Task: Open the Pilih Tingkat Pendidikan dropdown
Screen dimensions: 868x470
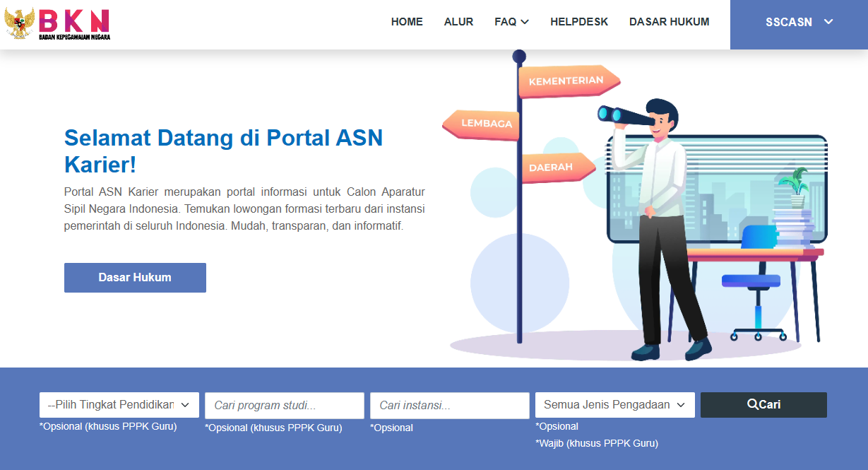Action: pos(119,405)
